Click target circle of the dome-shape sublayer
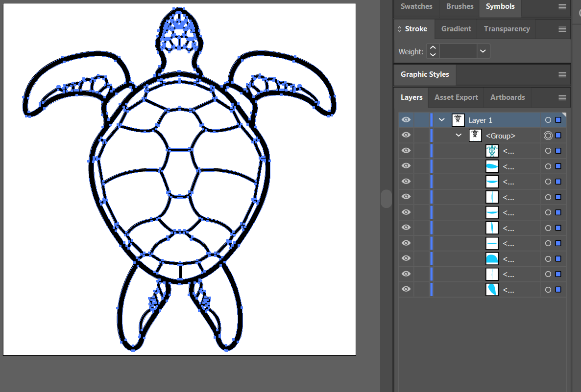 pos(548,259)
